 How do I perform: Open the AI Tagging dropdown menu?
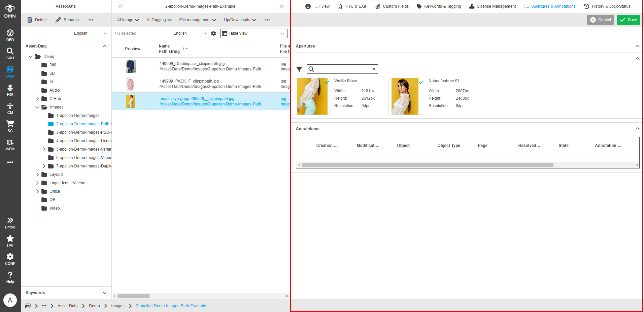pyautogui.click(x=159, y=20)
